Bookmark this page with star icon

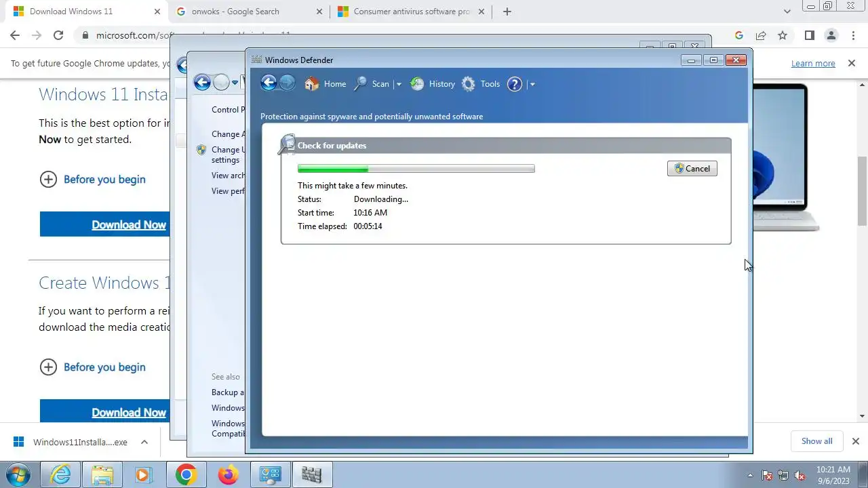[x=783, y=35]
